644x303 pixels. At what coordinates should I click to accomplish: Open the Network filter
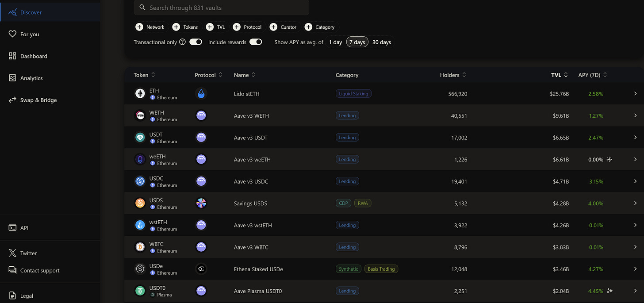tap(151, 27)
